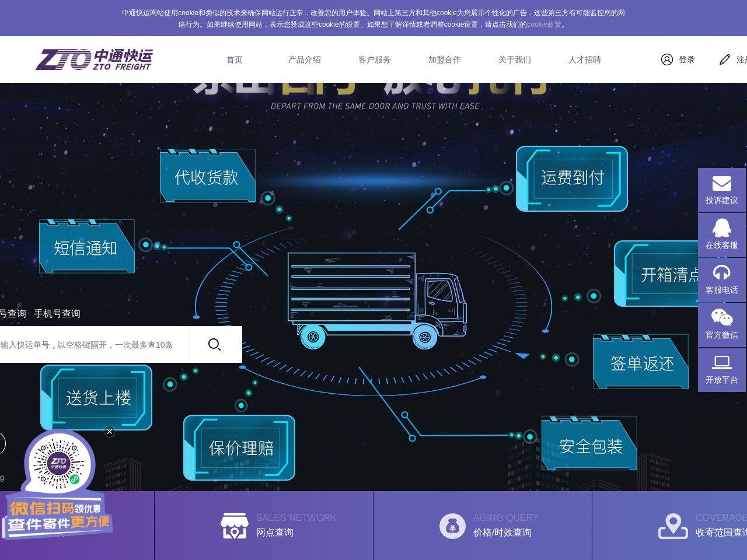
Task: Open 人才招聘 navigation item
Action: pyautogui.click(x=585, y=60)
